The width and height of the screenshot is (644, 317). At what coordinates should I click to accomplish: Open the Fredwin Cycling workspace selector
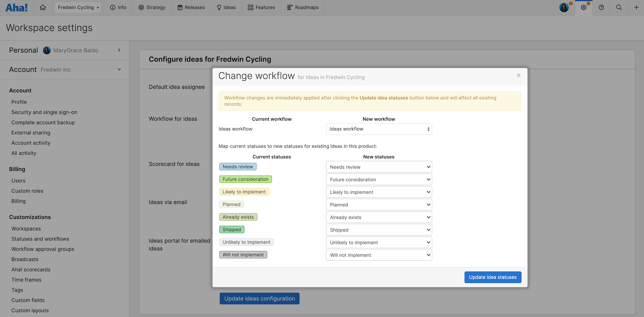78,7
